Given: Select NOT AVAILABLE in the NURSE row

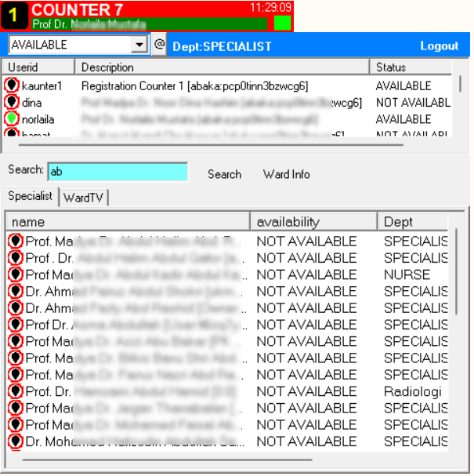Looking at the screenshot, I should (x=306, y=274).
